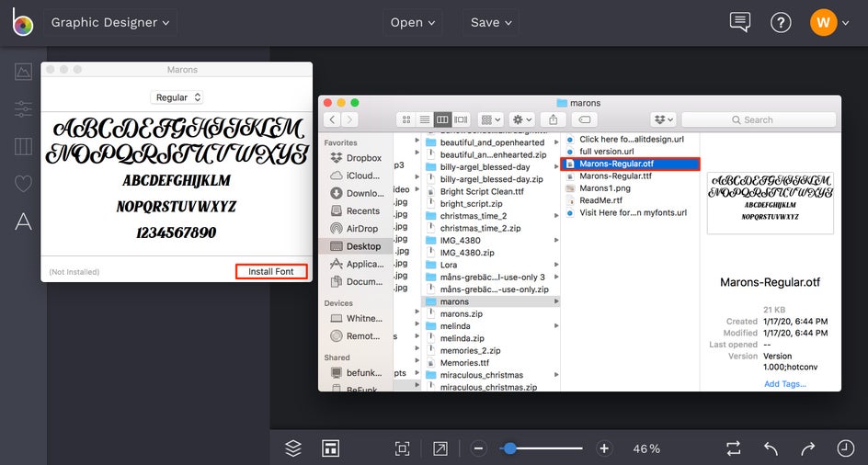The width and height of the screenshot is (868, 465).
Task: Open Finder group-by arrangement dropdown
Action: click(x=490, y=119)
